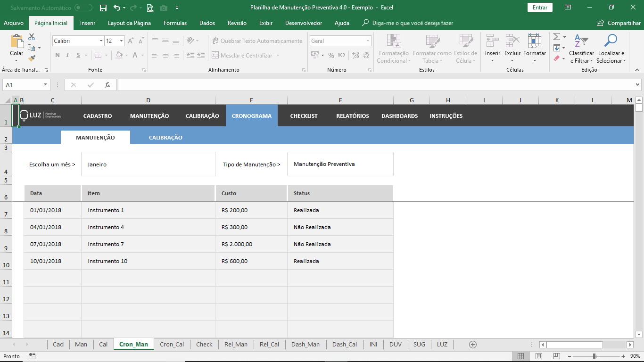The height and width of the screenshot is (362, 644).
Task: Expand the Name Box dropdown arrow
Action: click(46, 85)
